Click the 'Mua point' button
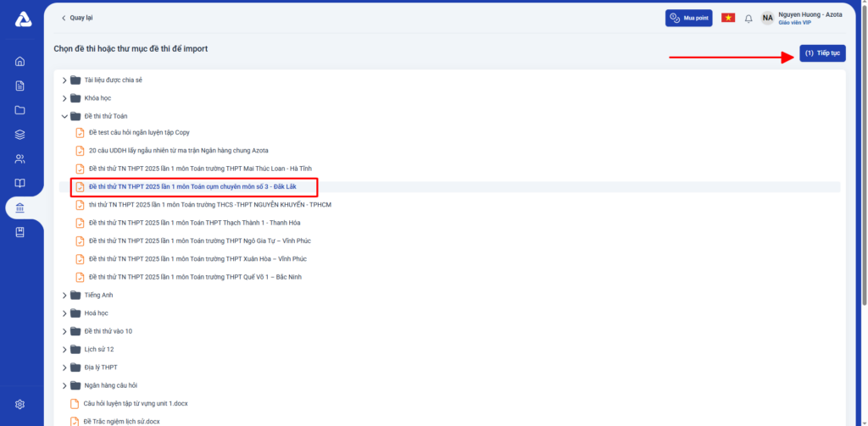 pos(688,18)
